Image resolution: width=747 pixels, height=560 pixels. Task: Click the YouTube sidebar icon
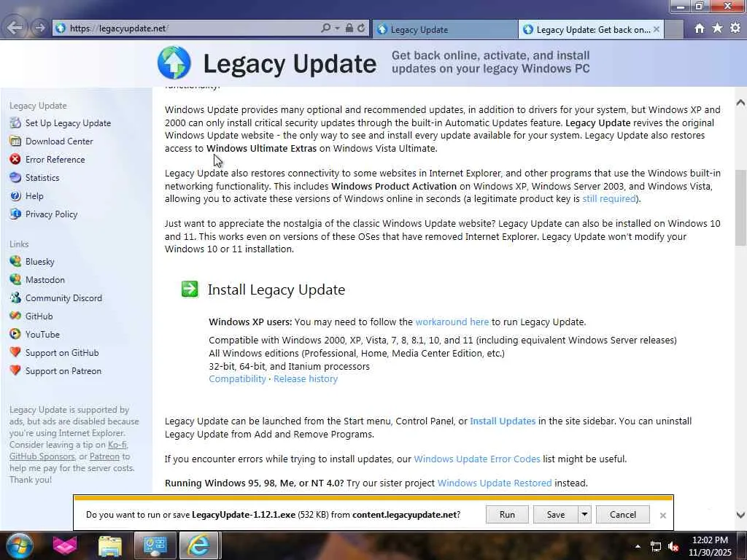coord(15,334)
